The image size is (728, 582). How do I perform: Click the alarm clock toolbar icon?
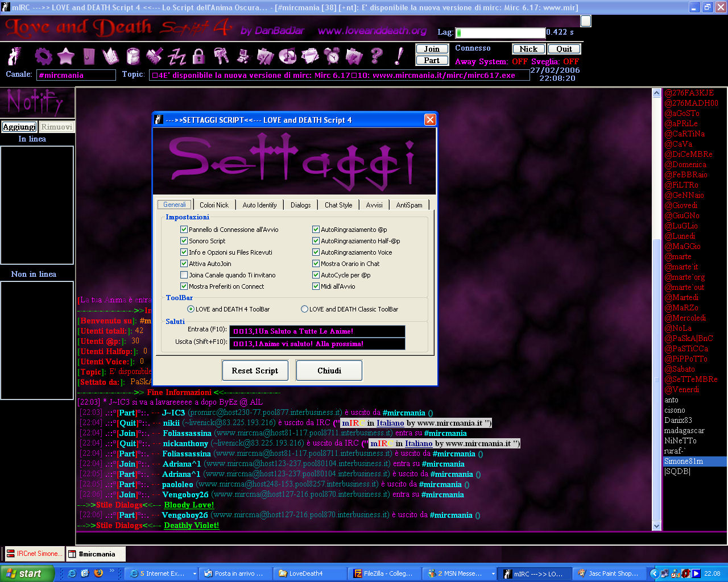[x=332, y=56]
